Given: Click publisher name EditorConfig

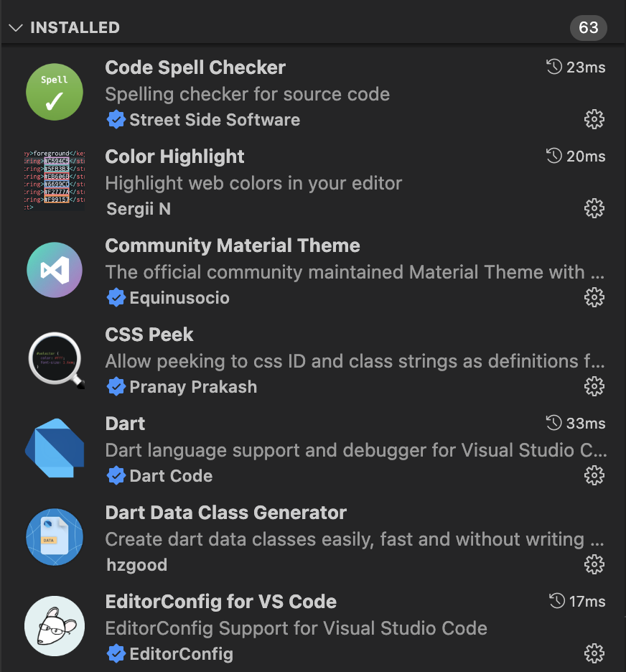Looking at the screenshot, I should coord(181,655).
